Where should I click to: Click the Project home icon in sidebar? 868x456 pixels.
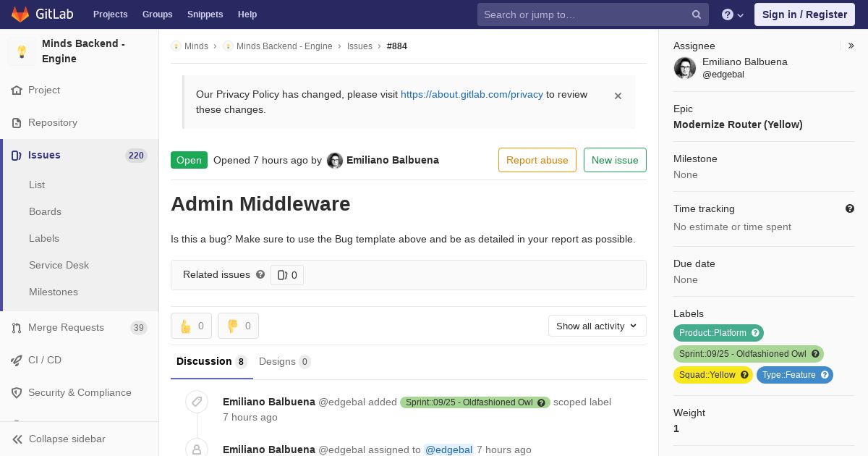coord(17,90)
